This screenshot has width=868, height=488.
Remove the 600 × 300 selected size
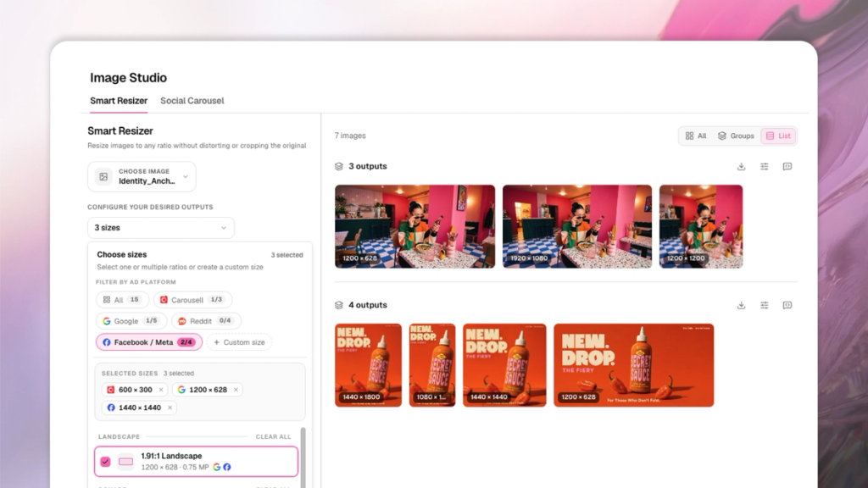[x=161, y=390]
